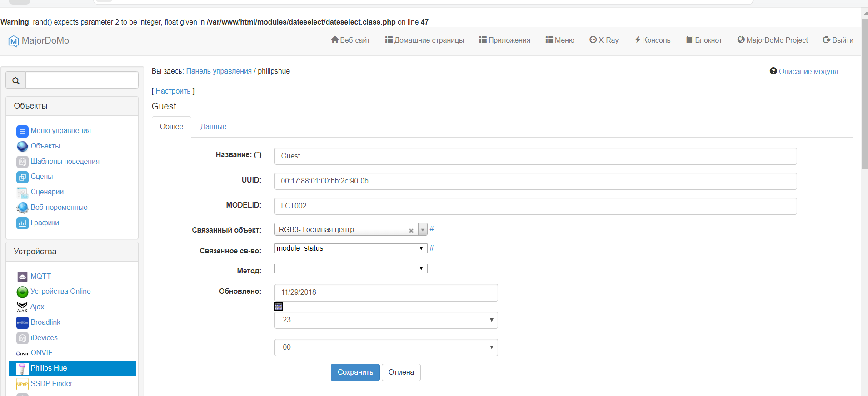Click the ONVIF logo icon
The height and width of the screenshot is (396, 868).
click(22, 353)
